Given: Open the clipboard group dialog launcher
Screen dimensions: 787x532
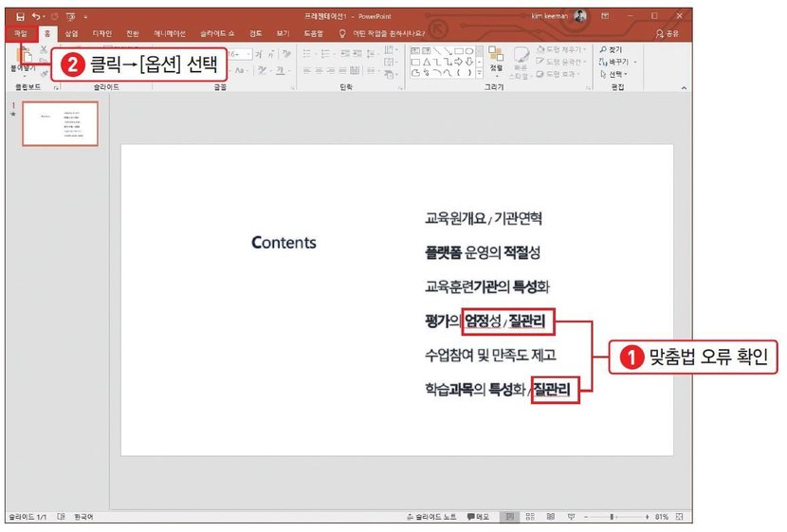Looking at the screenshot, I should click(56, 88).
